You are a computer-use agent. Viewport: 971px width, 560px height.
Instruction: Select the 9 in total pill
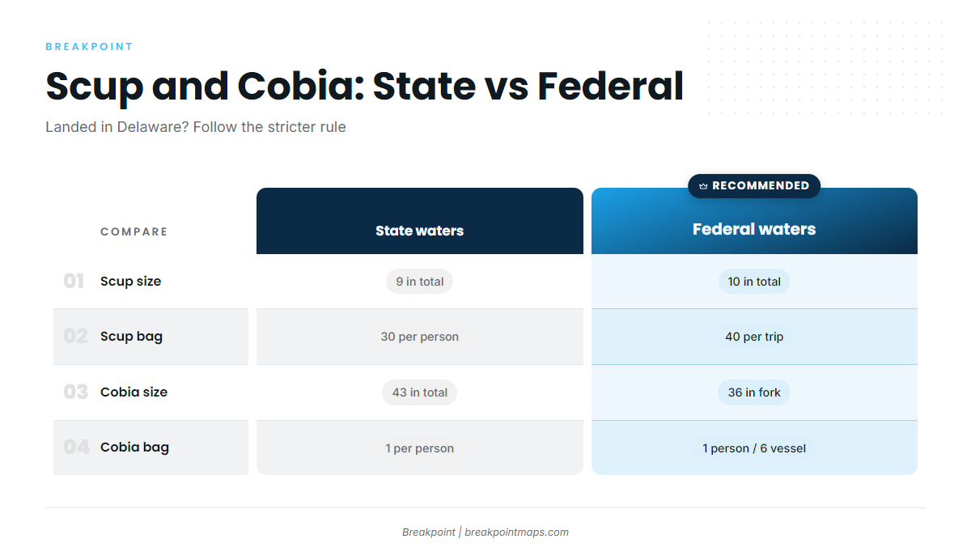coord(420,282)
